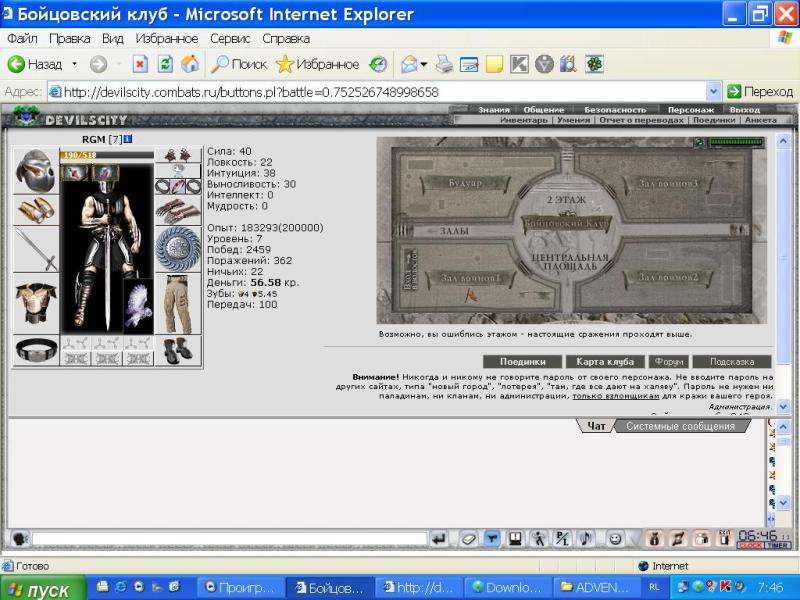Go to Зал воинов3 on the map
The height and width of the screenshot is (600, 800).
pos(667,183)
